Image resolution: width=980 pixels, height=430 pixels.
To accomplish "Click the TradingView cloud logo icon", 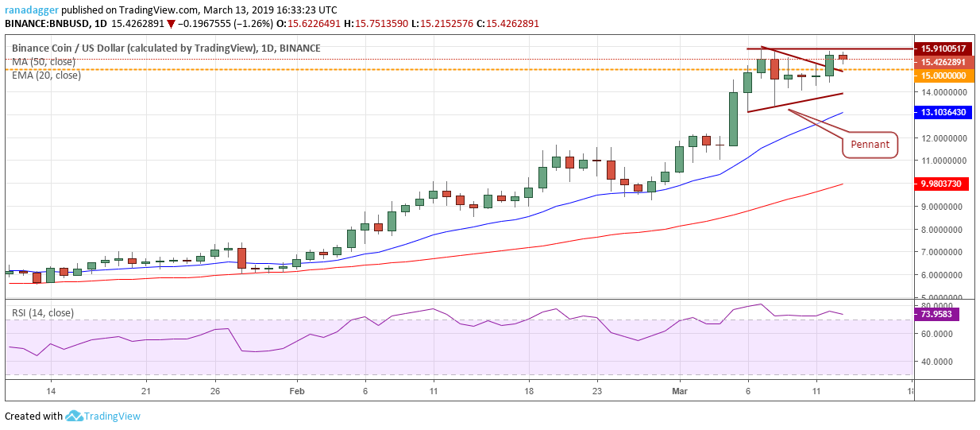I will pyautogui.click(x=74, y=416).
